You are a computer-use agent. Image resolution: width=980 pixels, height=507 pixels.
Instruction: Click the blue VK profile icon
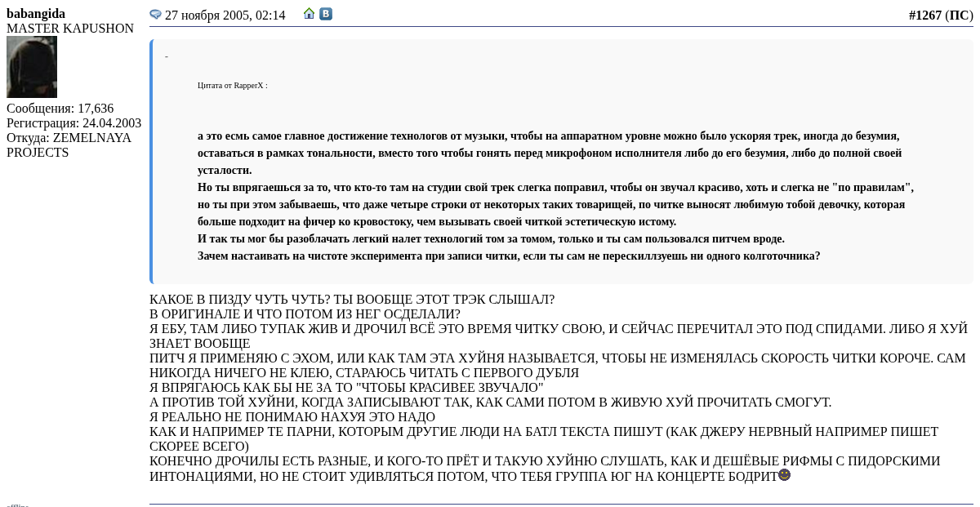click(326, 14)
